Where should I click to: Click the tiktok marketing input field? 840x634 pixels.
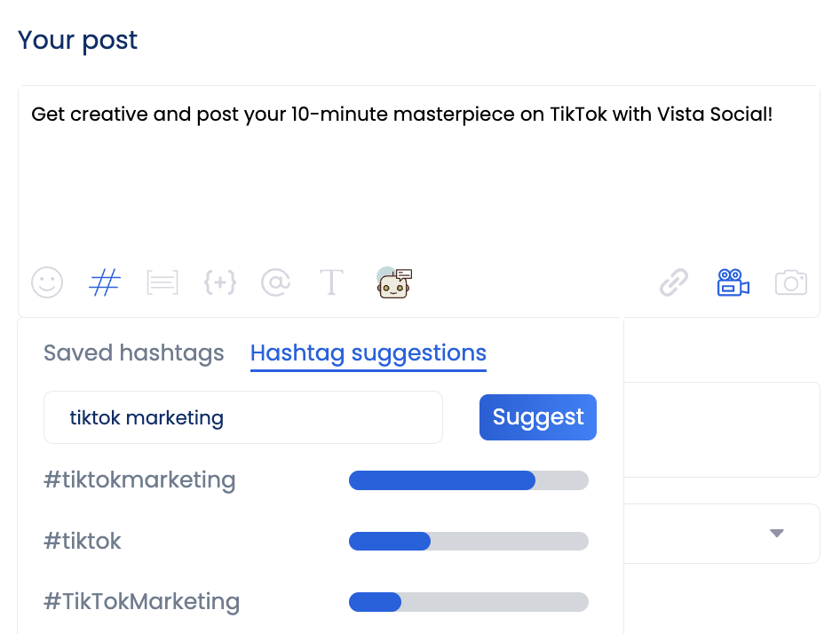tap(242, 416)
